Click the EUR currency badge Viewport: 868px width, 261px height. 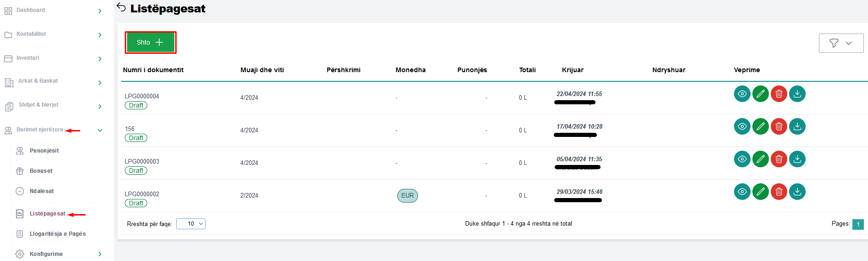(x=407, y=196)
